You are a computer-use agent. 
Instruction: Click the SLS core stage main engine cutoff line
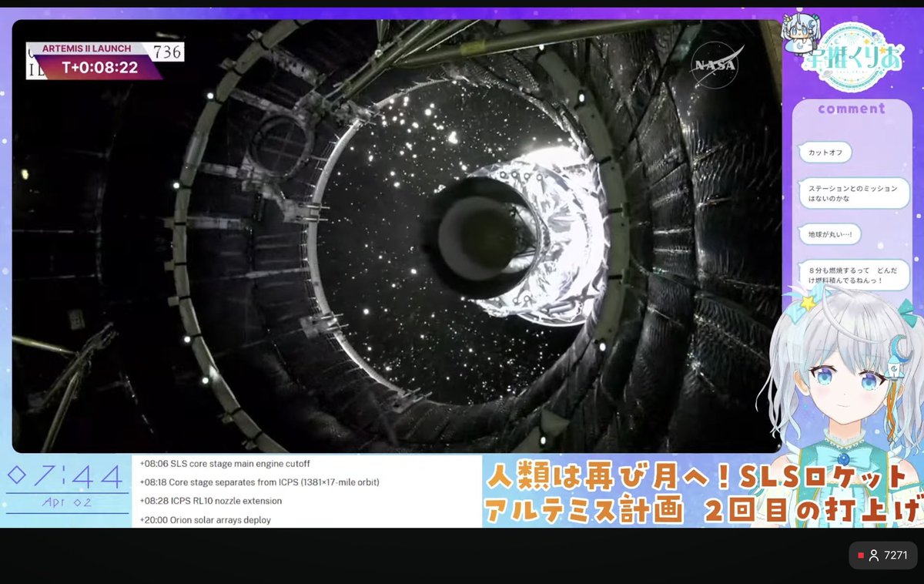pos(225,464)
